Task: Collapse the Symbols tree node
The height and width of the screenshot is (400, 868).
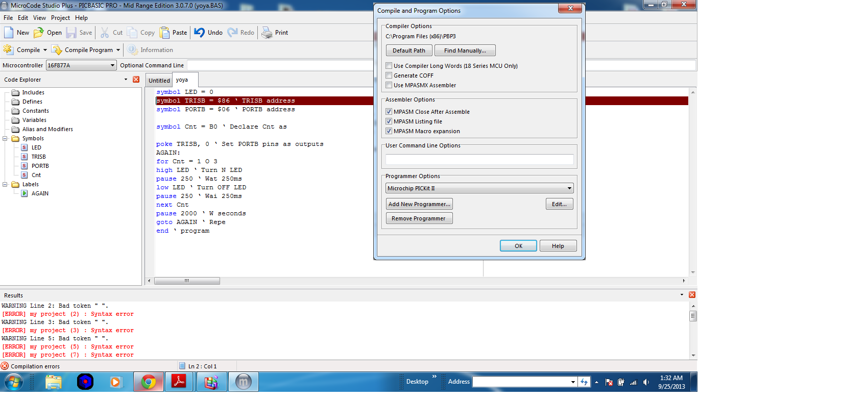Action: tap(5, 138)
